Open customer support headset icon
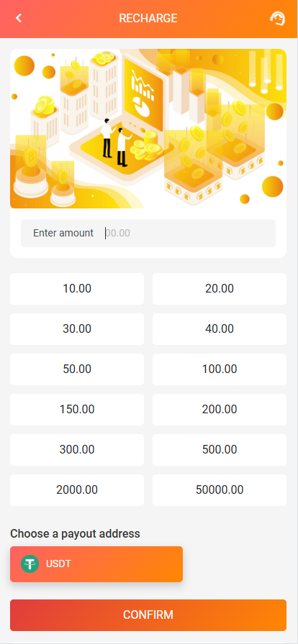The height and width of the screenshot is (644, 298). coord(277,19)
